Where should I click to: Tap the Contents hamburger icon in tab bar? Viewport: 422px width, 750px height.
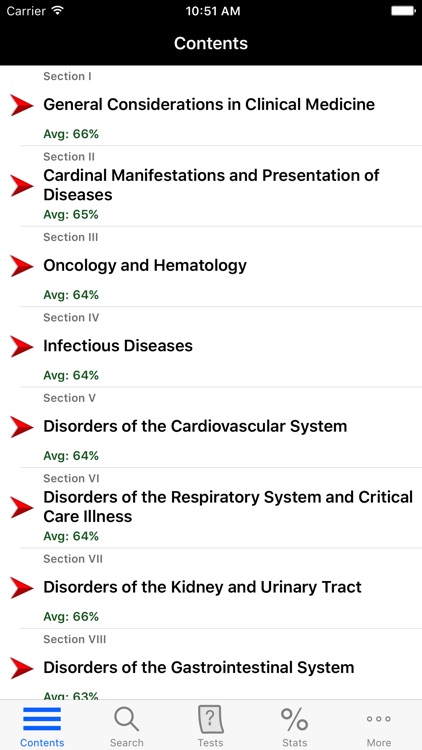pos(42,718)
